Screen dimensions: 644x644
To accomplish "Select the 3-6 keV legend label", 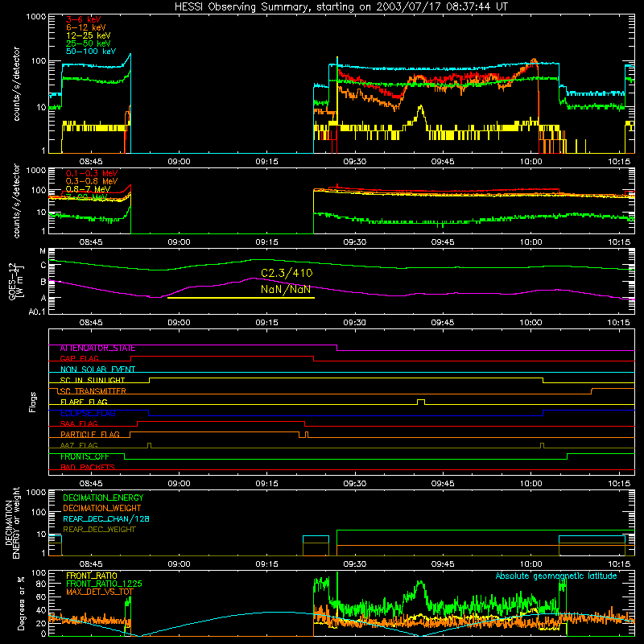I will click(83, 19).
